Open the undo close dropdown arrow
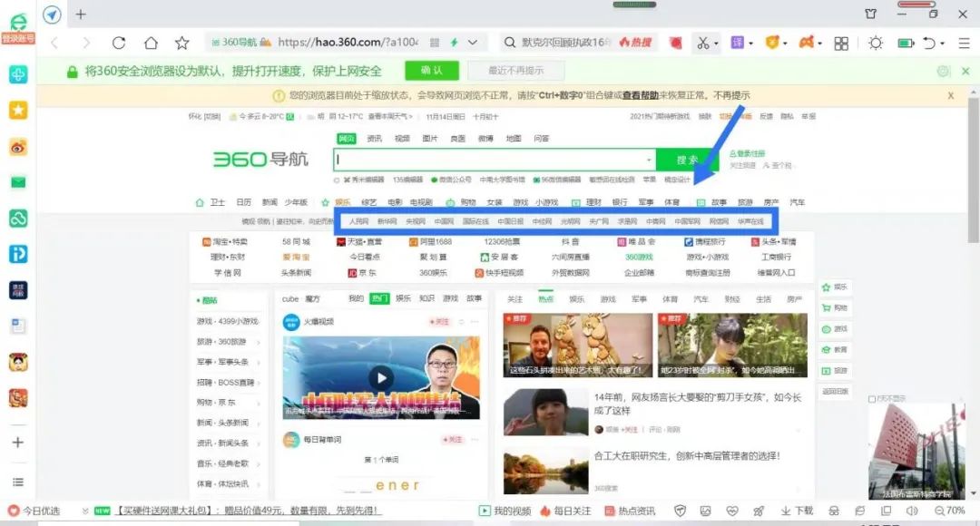The width and height of the screenshot is (980, 526). point(942,44)
